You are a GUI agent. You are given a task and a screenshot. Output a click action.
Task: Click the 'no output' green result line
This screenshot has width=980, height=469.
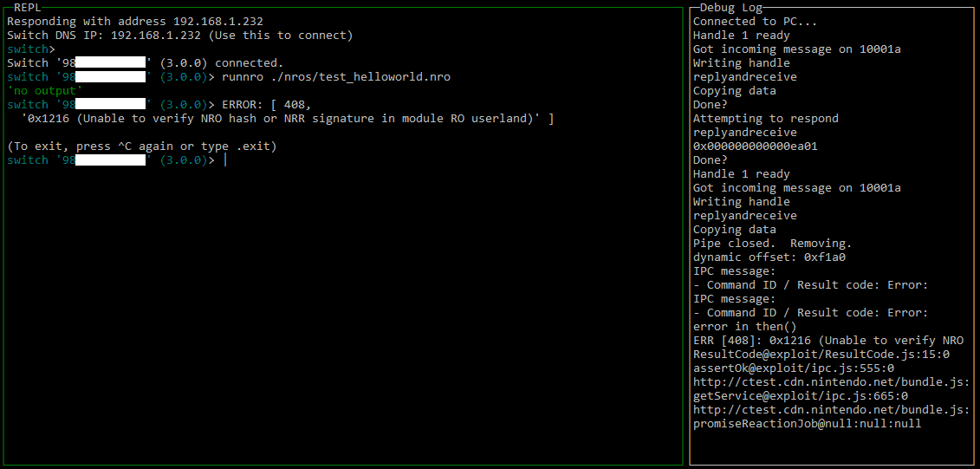45,91
